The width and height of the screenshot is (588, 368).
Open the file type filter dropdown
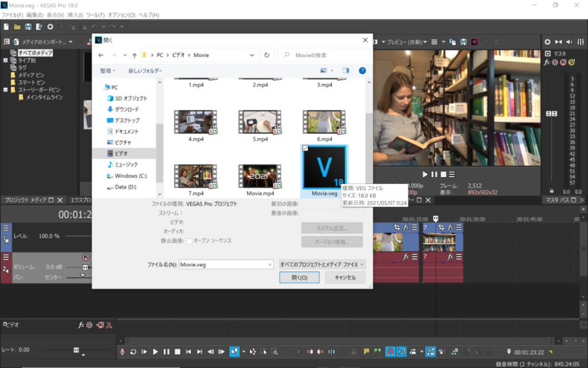(322, 264)
